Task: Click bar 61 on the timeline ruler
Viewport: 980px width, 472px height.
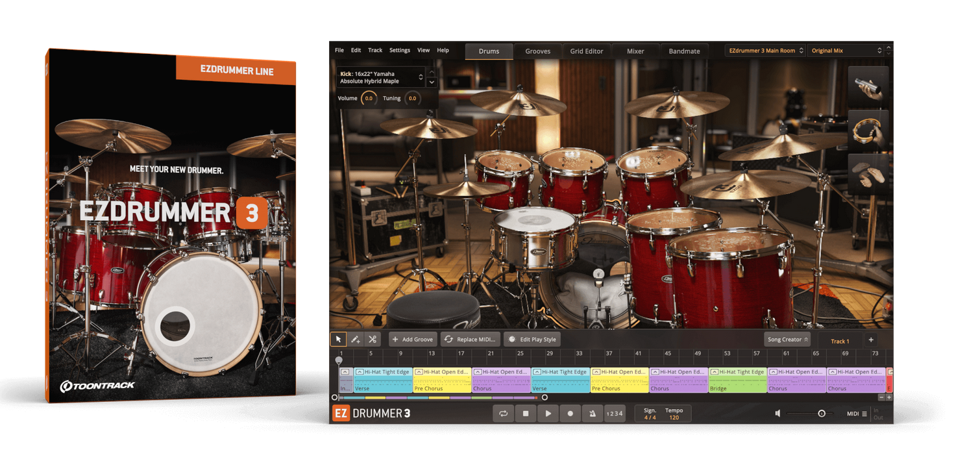Action: (786, 353)
